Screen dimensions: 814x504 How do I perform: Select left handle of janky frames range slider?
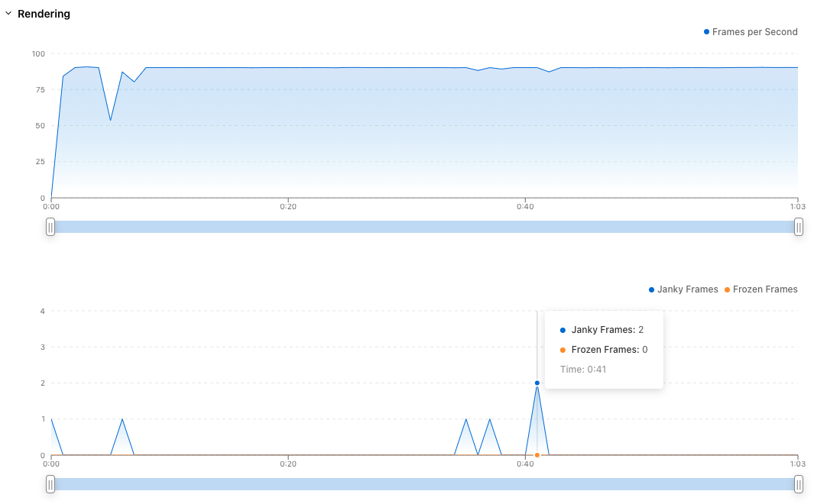click(50, 484)
